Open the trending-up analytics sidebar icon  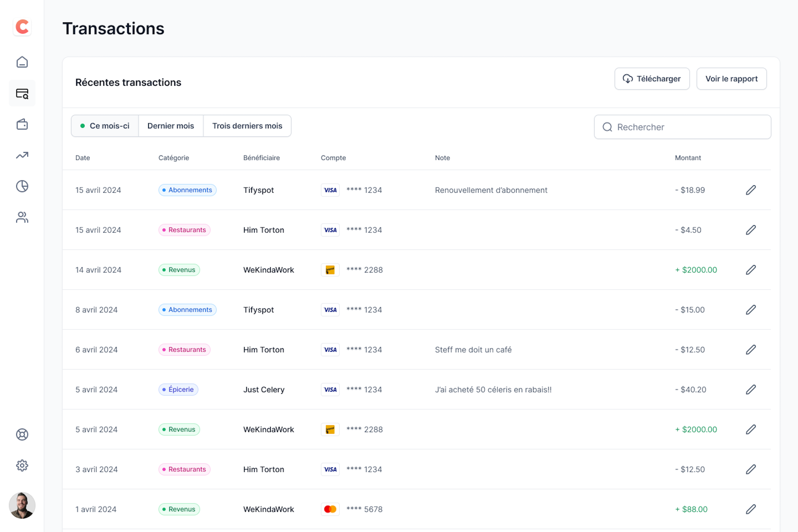pos(22,155)
